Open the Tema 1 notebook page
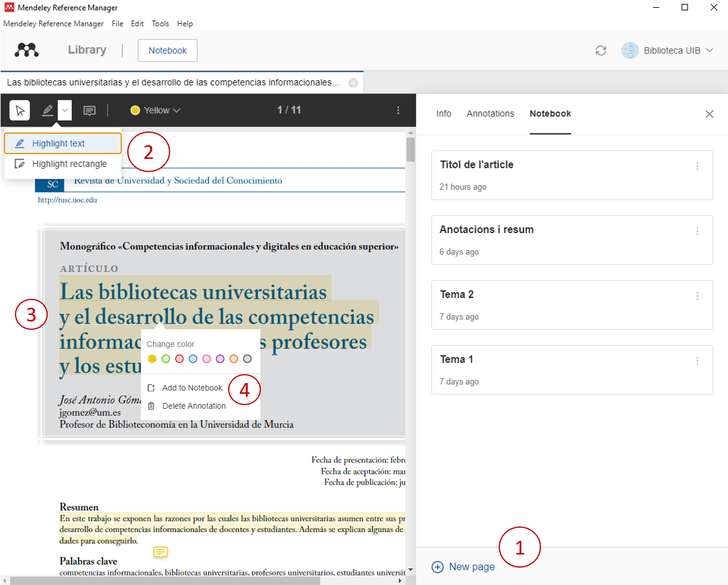The height and width of the screenshot is (585, 728). click(572, 370)
